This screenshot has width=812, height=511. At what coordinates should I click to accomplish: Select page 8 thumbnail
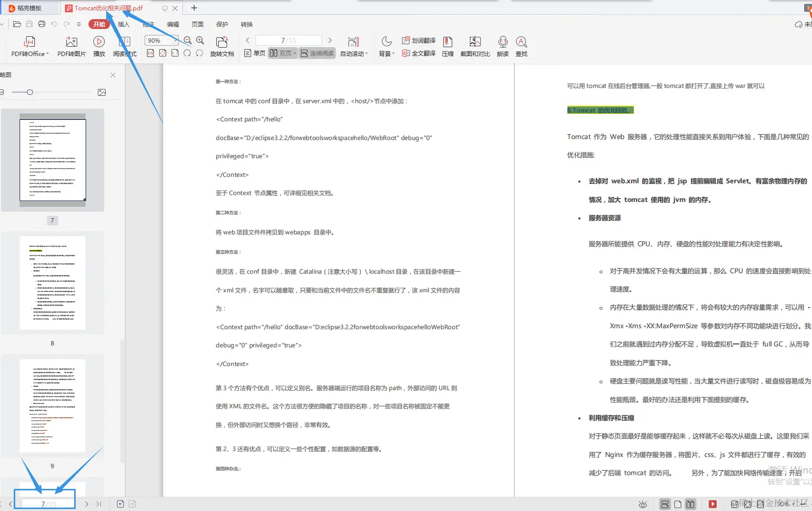pyautogui.click(x=53, y=283)
